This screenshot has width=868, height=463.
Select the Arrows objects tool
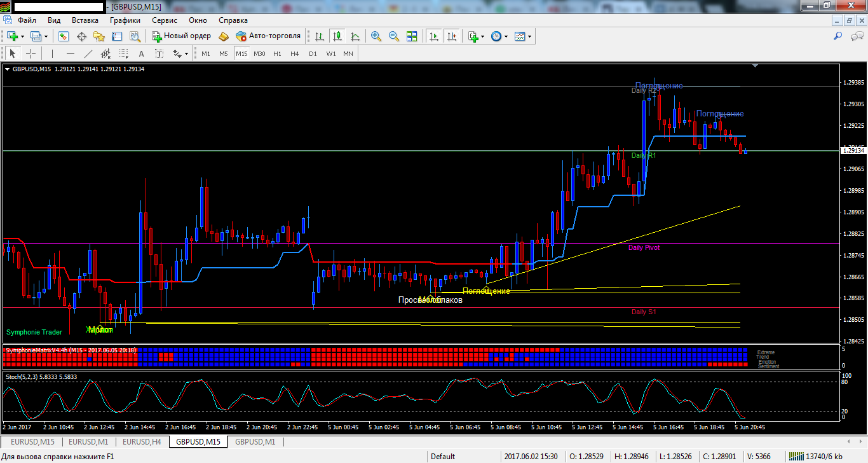176,53
